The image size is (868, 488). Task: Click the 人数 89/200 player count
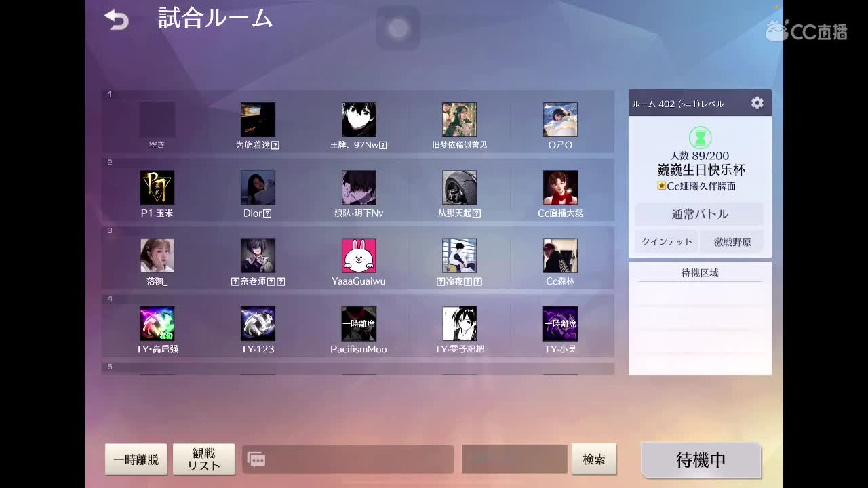click(x=700, y=156)
